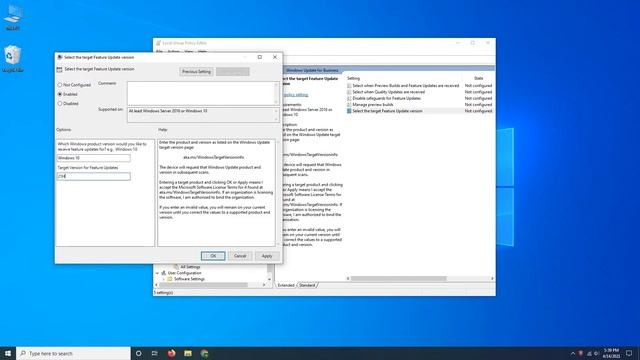This screenshot has width=640, height=360.
Task: Choose the Not Configured radio option
Action: coord(60,85)
